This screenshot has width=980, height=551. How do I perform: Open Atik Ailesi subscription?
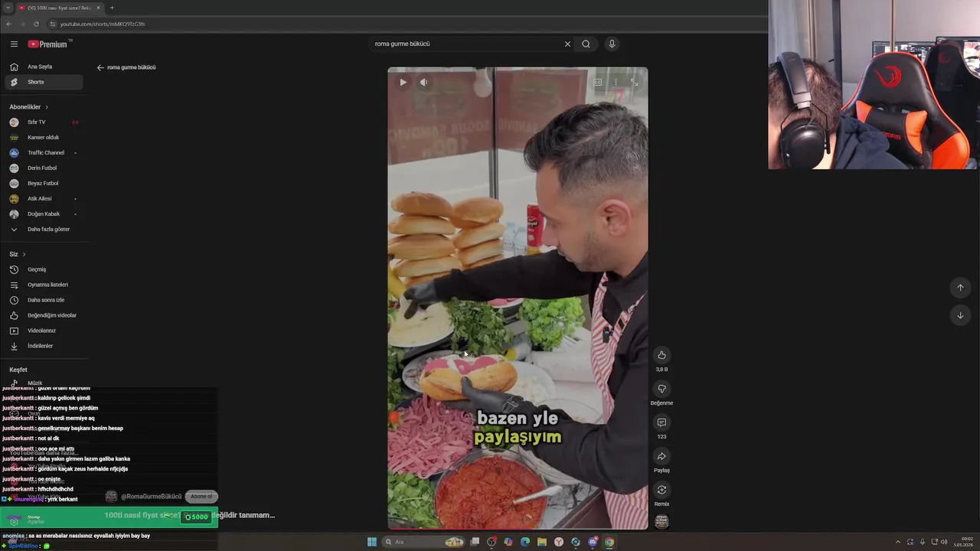click(44, 199)
